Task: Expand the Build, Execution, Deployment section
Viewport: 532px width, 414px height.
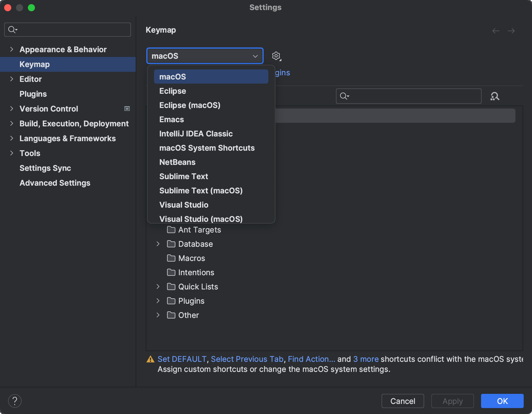Action: (x=11, y=124)
